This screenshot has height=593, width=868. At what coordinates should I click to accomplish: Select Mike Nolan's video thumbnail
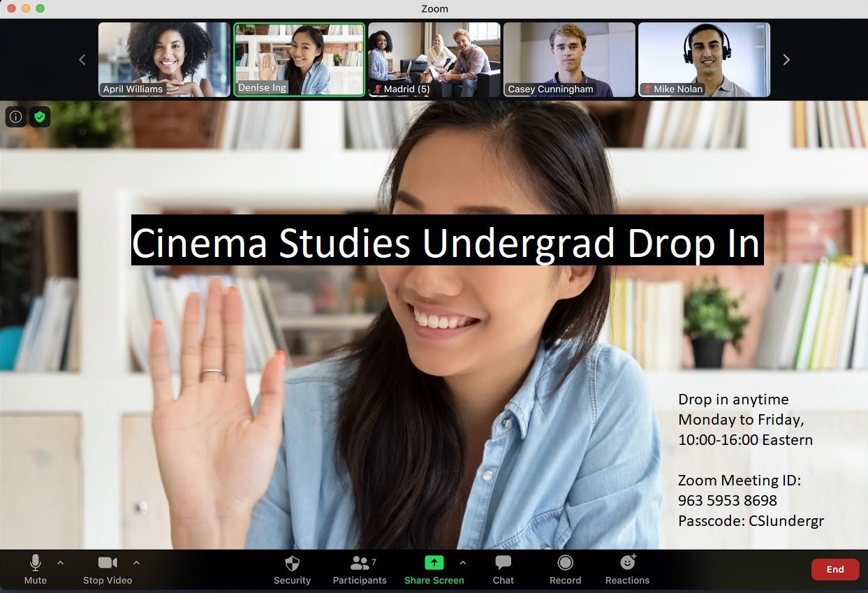[x=704, y=59]
